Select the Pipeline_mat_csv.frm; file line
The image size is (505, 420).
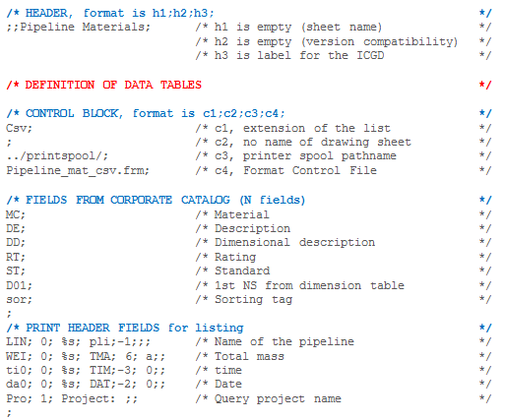(78, 171)
